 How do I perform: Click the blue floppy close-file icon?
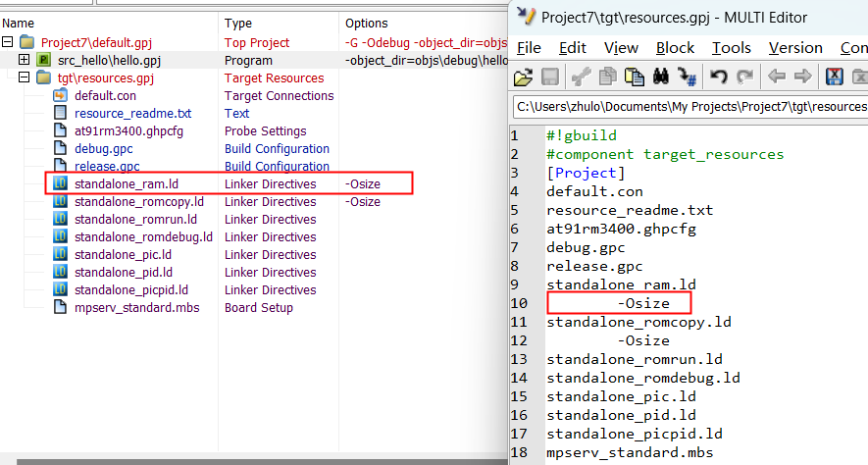[835, 77]
